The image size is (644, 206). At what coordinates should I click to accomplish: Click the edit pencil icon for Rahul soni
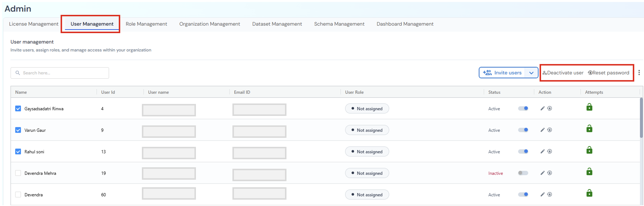pyautogui.click(x=542, y=151)
